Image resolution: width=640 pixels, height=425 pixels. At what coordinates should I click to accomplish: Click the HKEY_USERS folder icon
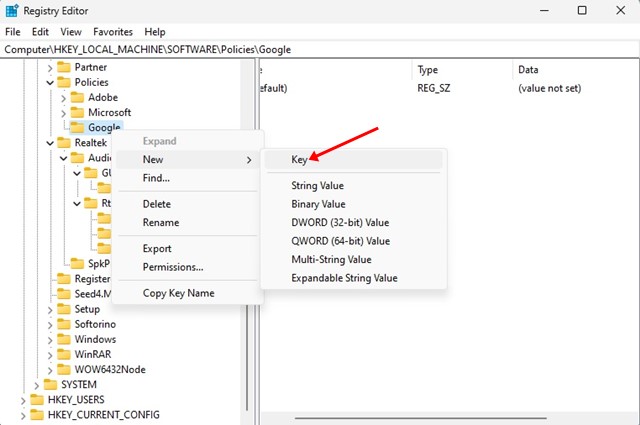pos(37,399)
